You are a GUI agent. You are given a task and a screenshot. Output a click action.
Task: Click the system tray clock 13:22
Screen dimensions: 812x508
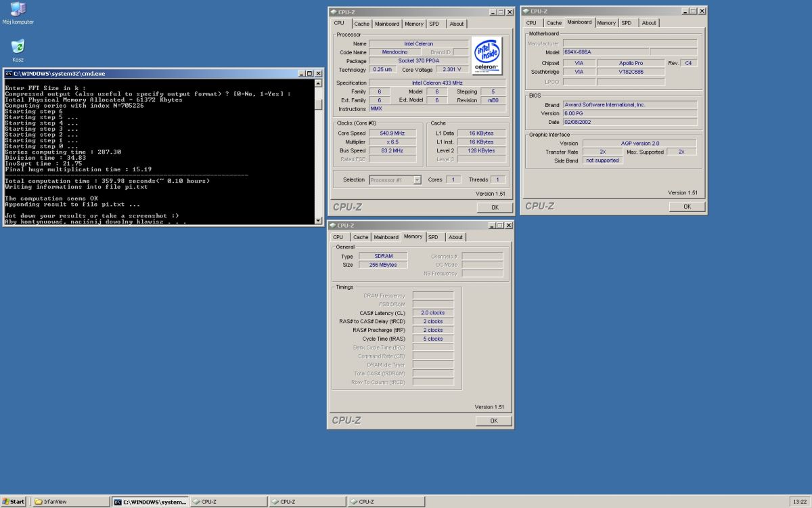click(799, 502)
